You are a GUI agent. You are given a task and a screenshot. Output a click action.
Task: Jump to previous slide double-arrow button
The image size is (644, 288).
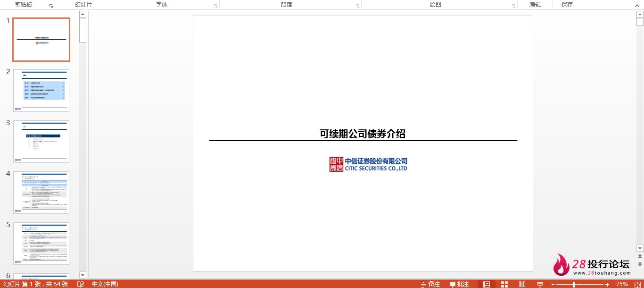640,256
